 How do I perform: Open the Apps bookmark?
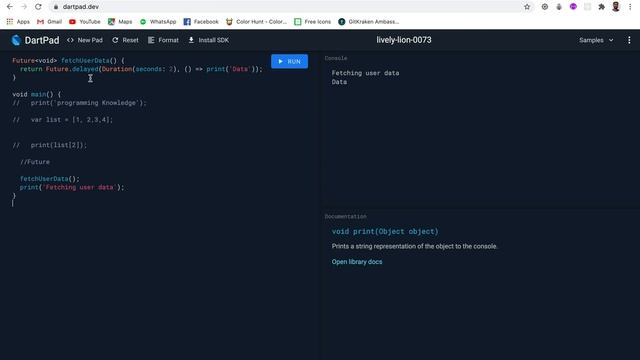[18, 22]
